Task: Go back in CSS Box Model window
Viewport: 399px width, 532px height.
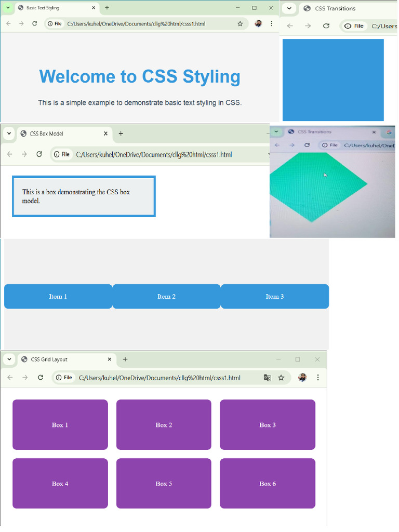Action: [9, 154]
